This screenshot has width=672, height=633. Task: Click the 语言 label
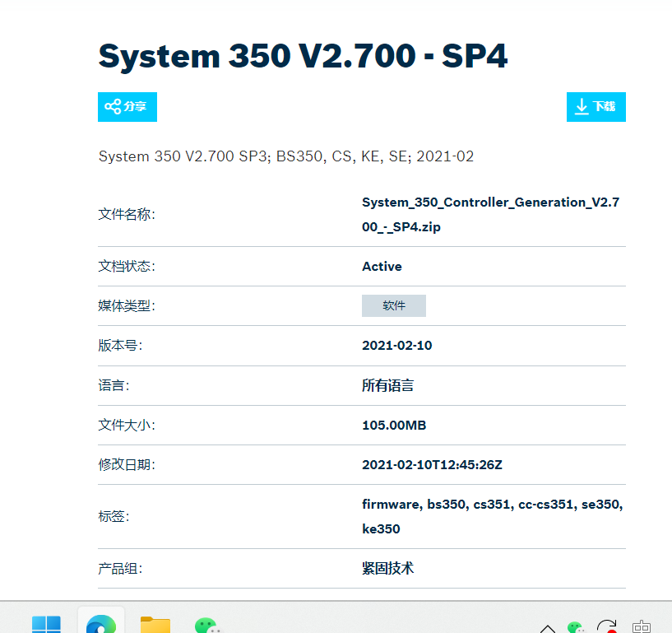click(x=114, y=385)
